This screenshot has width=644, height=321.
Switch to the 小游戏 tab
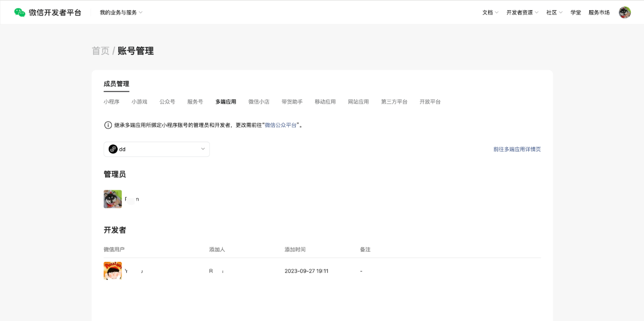(140, 102)
